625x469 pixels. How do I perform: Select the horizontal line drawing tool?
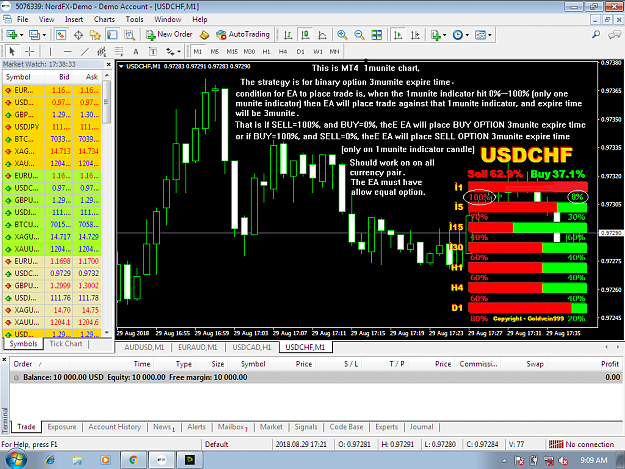(x=67, y=51)
